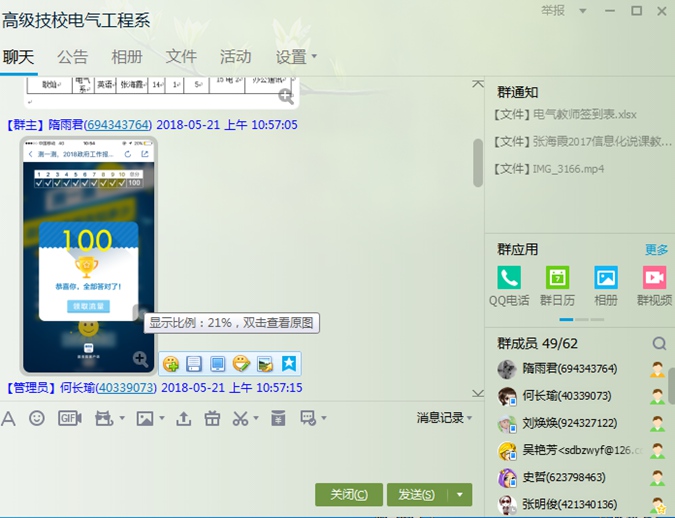Click the 更多 link in 群应用

click(656, 249)
